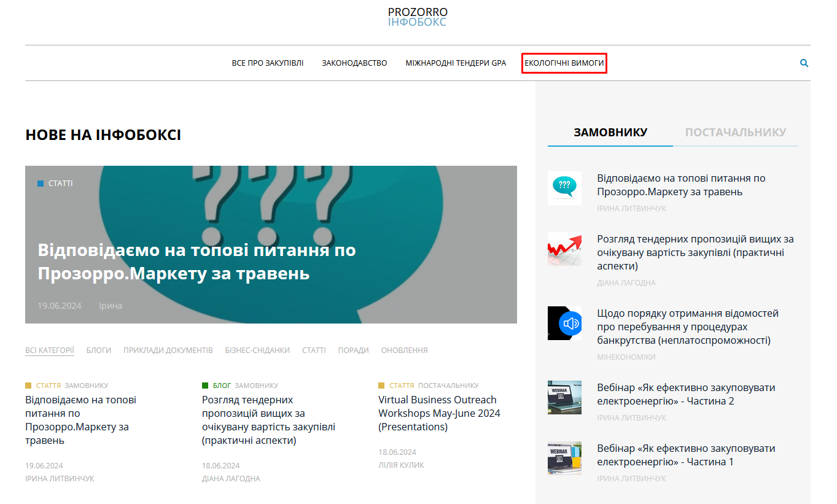The image size is (837, 504).
Task: Click date 18.06.2024 under Virtual Business article
Action: coord(397,452)
